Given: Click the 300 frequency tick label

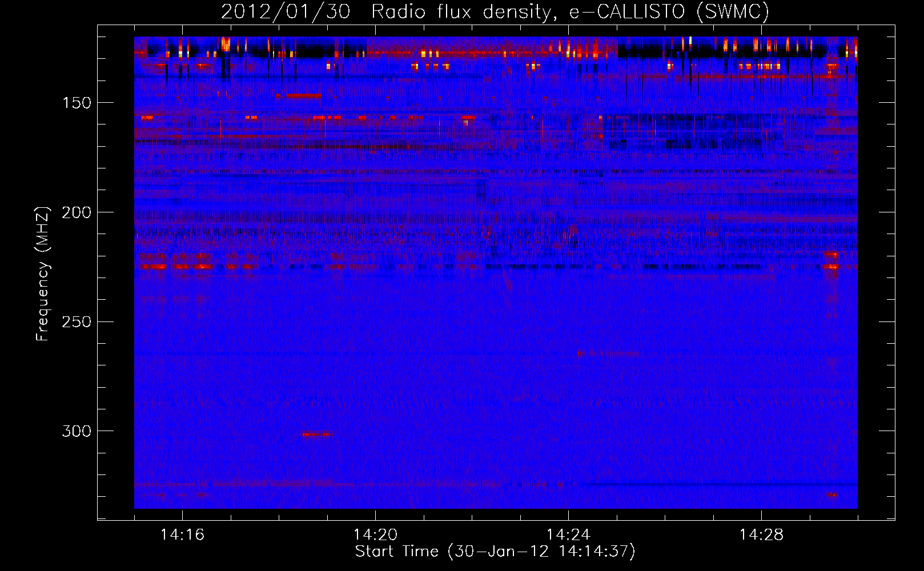Looking at the screenshot, I should [77, 431].
